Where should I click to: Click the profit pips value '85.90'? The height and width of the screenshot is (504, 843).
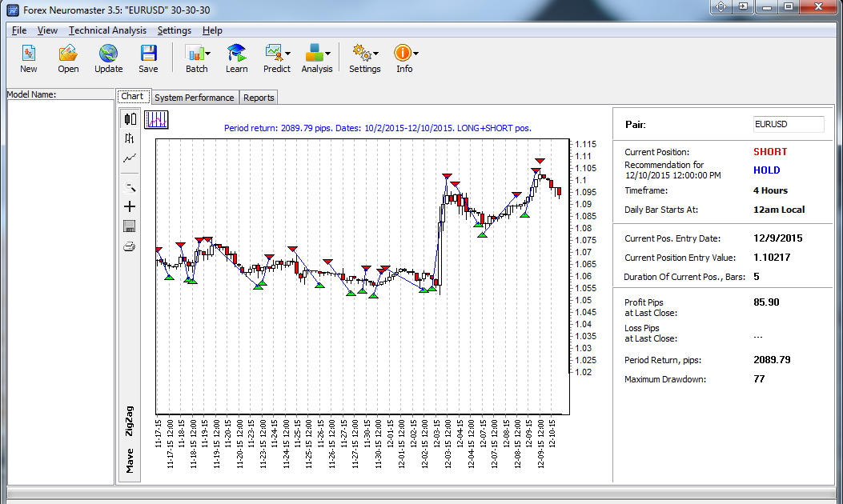(767, 302)
